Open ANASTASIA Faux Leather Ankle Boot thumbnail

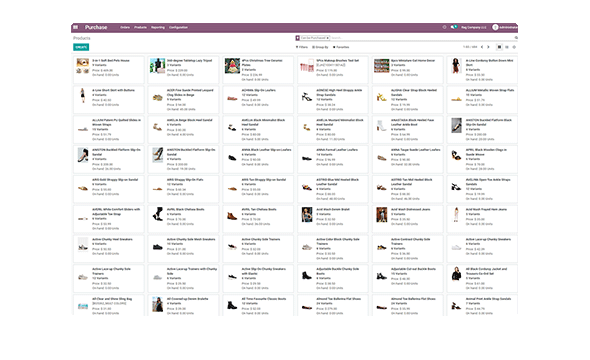(381, 126)
